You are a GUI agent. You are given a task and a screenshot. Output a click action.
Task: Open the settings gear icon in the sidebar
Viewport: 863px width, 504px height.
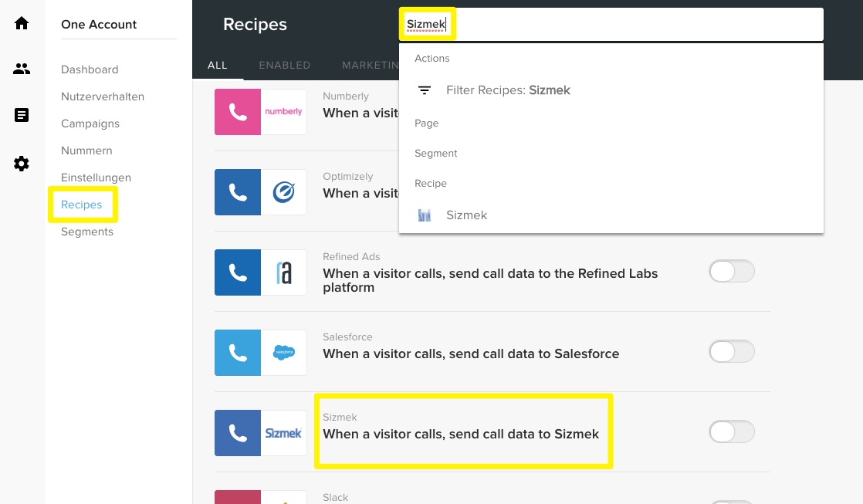(x=22, y=164)
